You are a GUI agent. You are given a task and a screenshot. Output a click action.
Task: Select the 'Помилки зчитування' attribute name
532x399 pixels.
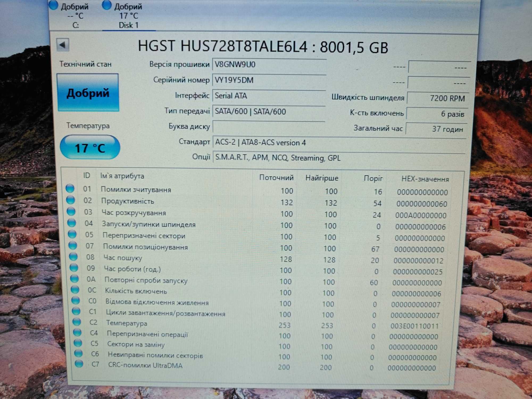point(136,190)
